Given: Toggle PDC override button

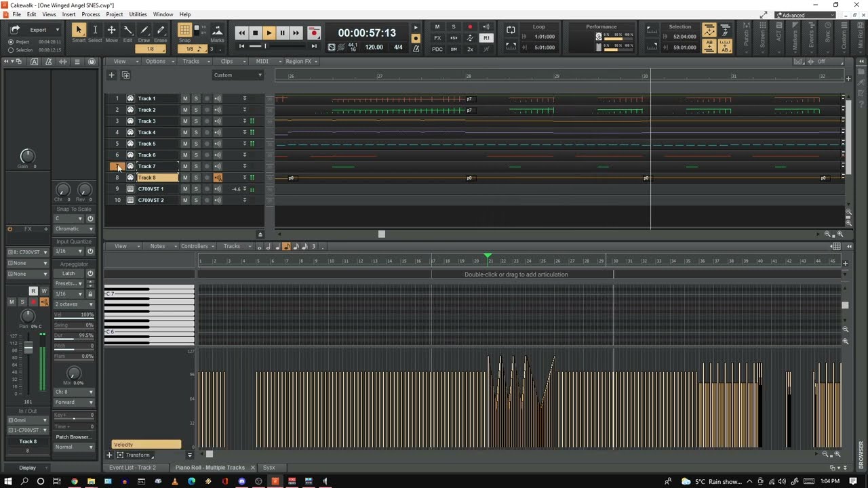Looking at the screenshot, I should coord(437,49).
